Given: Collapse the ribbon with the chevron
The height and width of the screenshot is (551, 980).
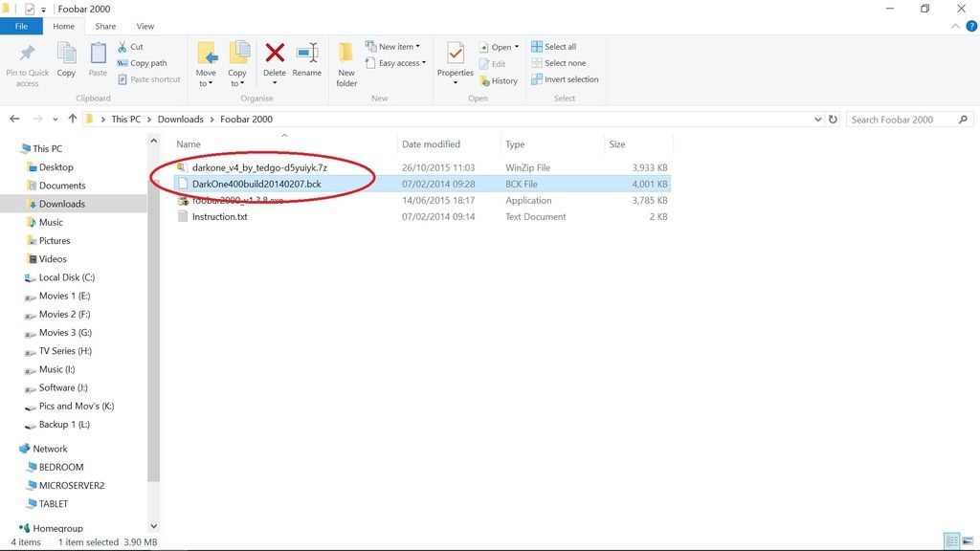Looking at the screenshot, I should (x=955, y=26).
